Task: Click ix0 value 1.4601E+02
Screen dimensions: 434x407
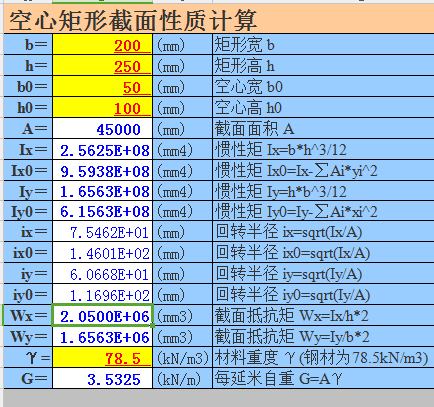Action: coord(102,253)
